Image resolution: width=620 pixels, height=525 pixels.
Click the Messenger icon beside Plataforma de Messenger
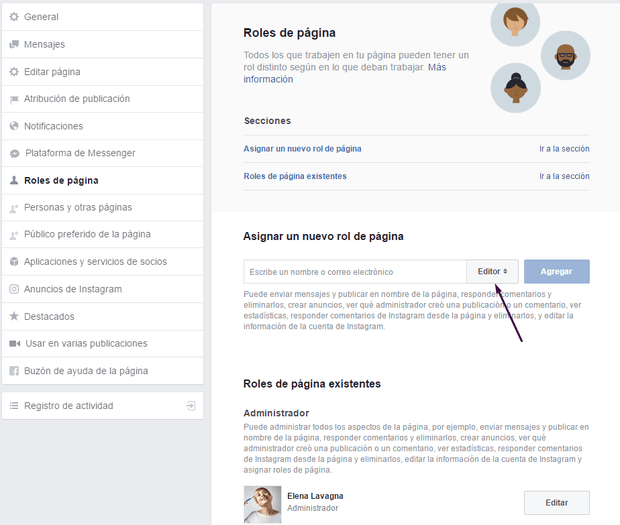pyautogui.click(x=15, y=153)
